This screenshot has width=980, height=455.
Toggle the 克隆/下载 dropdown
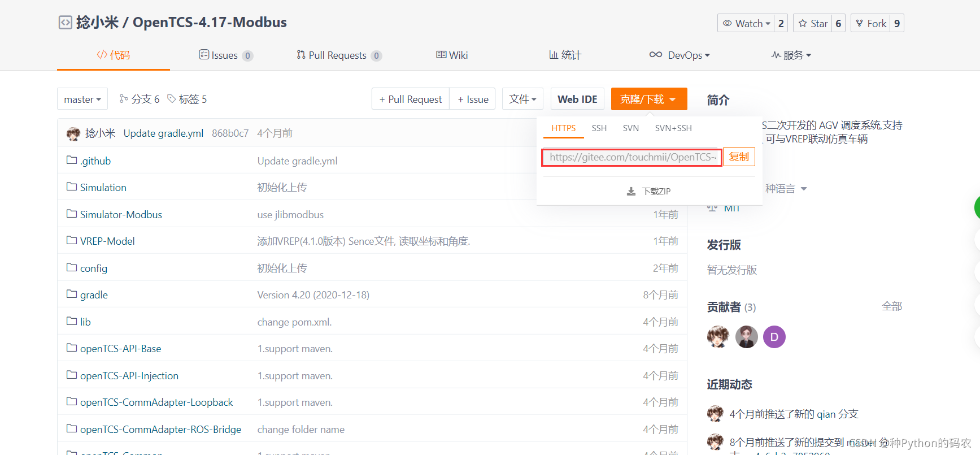click(649, 99)
